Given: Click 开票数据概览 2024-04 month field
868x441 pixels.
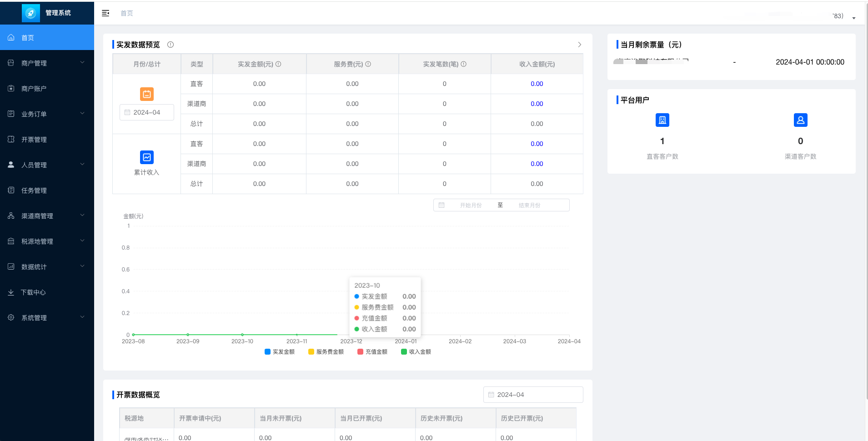Looking at the screenshot, I should click(x=533, y=395).
